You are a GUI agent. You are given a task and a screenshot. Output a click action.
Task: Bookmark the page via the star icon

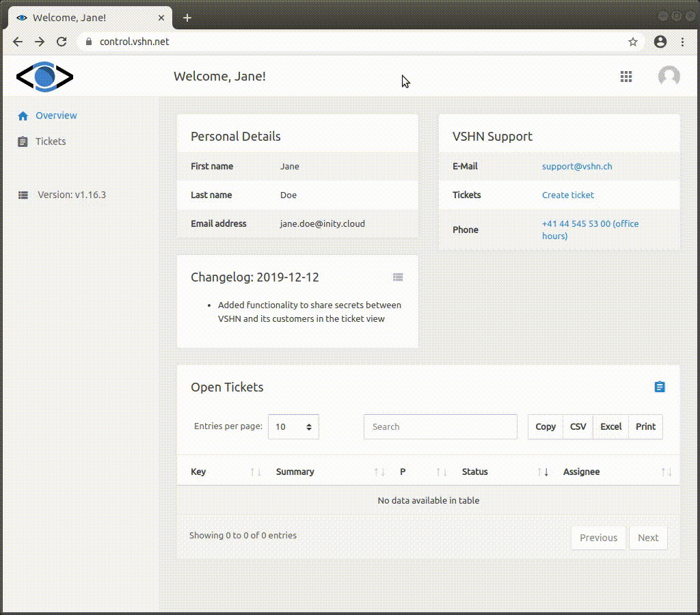tap(632, 42)
